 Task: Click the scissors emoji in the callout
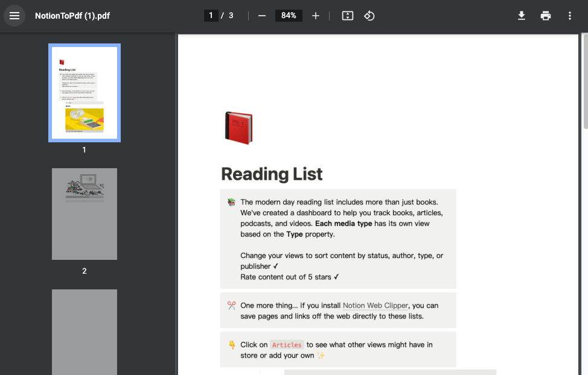click(x=230, y=304)
